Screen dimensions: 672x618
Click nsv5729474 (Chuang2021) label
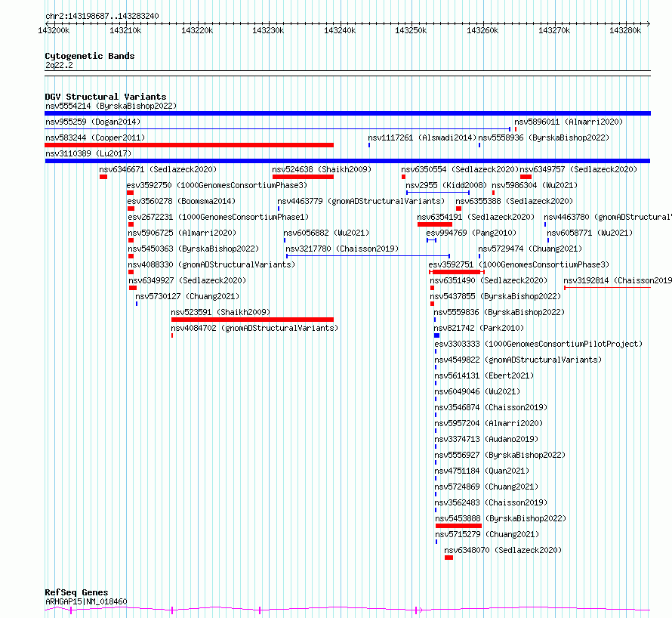click(530, 249)
